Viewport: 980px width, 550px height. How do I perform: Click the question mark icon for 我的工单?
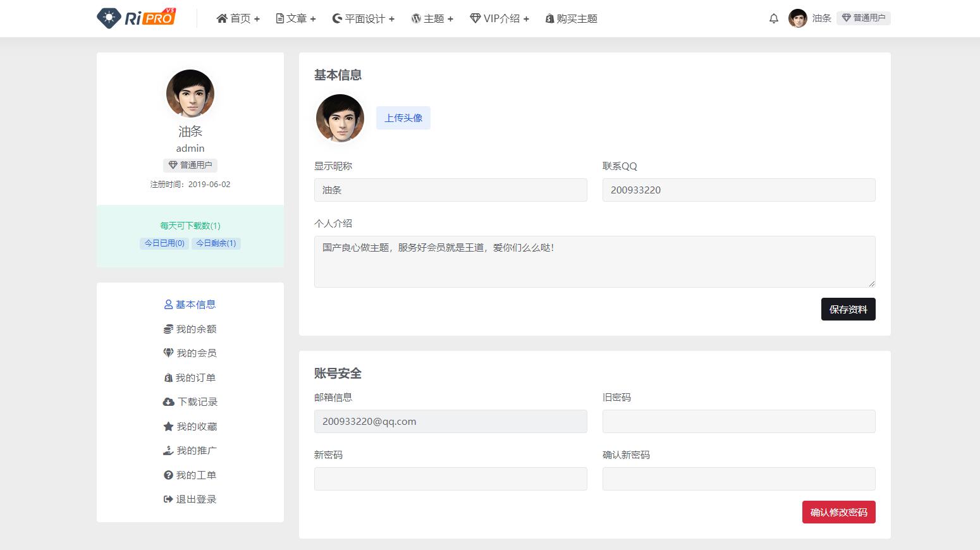click(168, 475)
